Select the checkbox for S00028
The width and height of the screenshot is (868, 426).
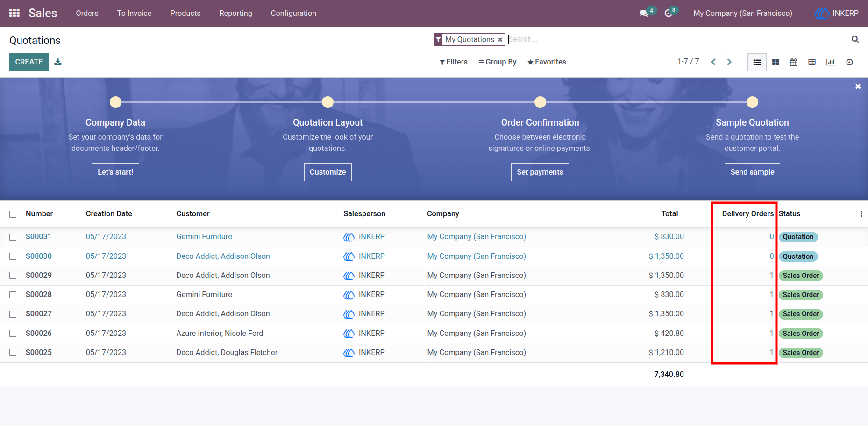pos(13,295)
